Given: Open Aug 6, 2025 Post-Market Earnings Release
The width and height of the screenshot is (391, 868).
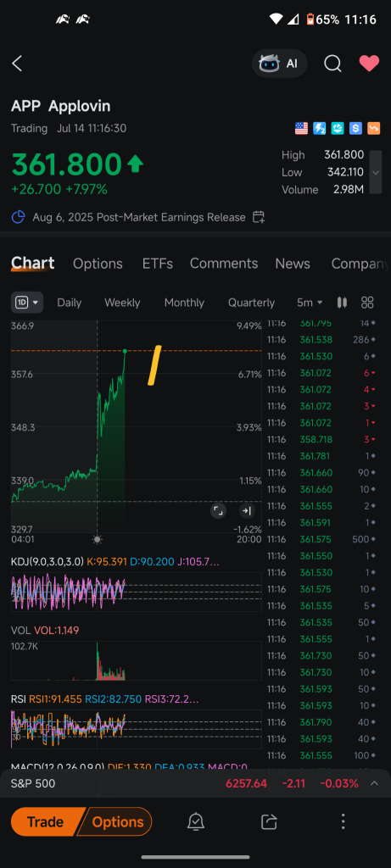Looking at the screenshot, I should click(x=139, y=217).
